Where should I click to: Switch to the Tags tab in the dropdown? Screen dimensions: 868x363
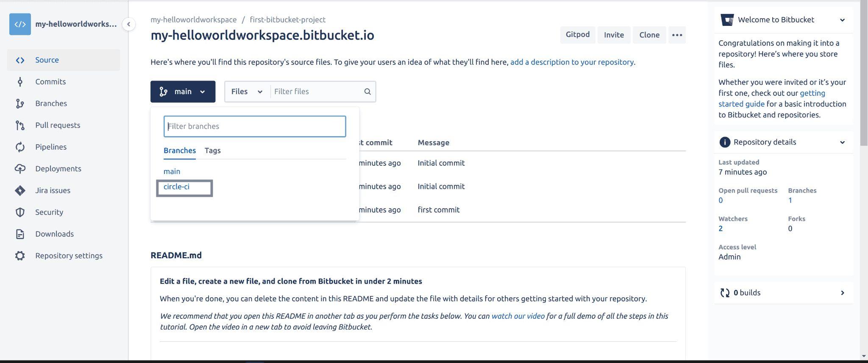coord(212,151)
